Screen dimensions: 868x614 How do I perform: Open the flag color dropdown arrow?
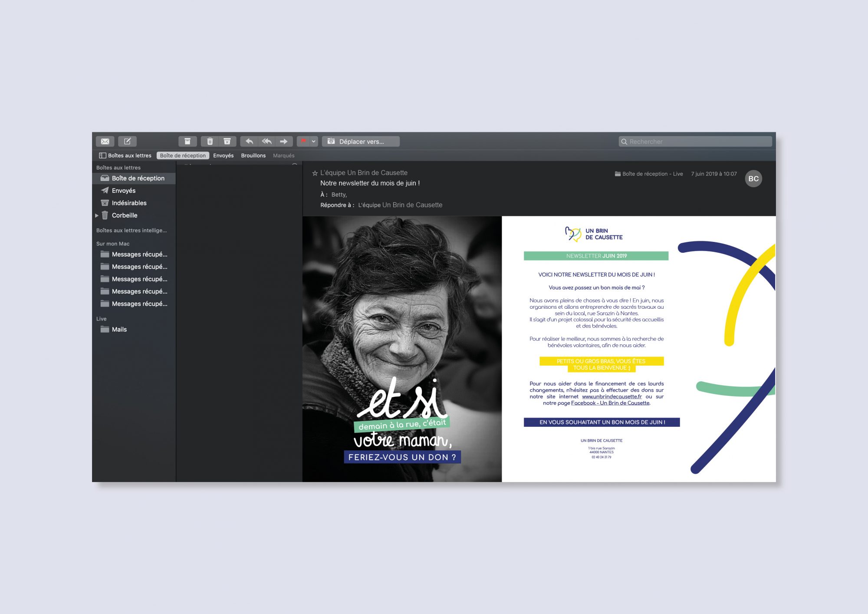pyautogui.click(x=313, y=142)
